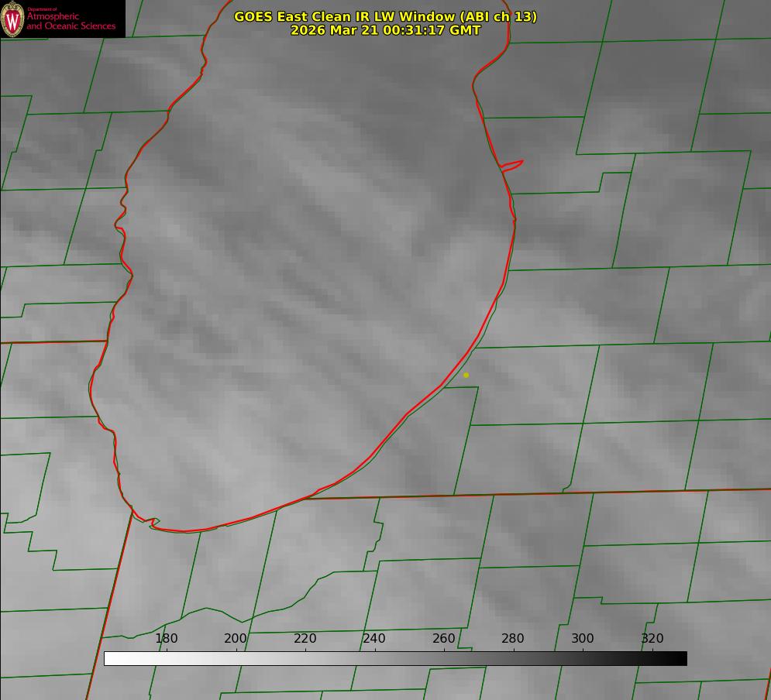Screen dimensions: 771x700
Task: Click the '2026 Mar 21 00:31:17 GMT' timestamp
Action: click(x=386, y=30)
